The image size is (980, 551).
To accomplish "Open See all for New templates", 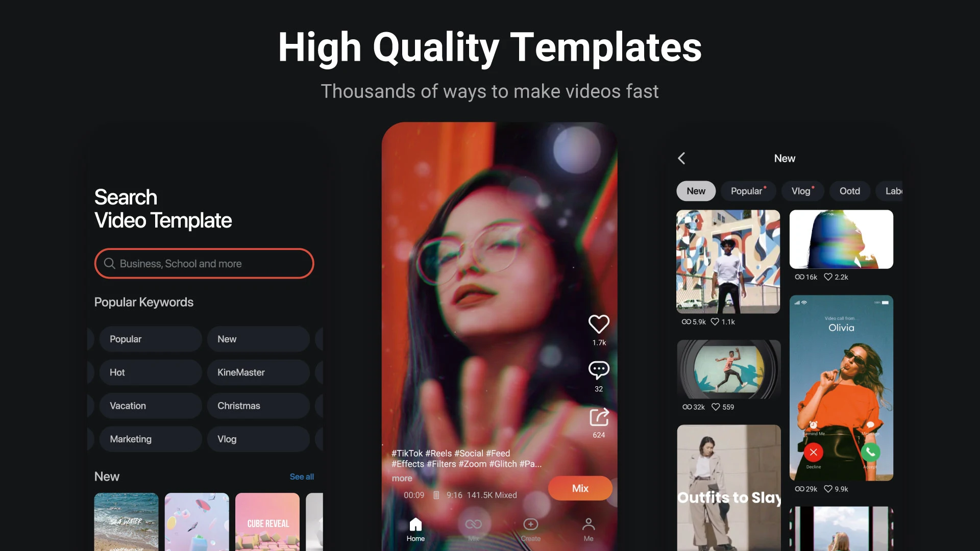I will tap(302, 477).
